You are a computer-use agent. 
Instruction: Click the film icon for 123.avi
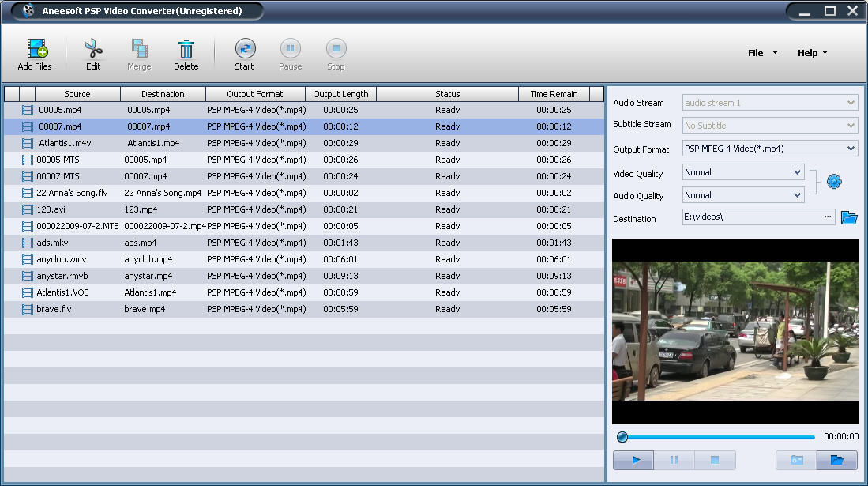click(x=27, y=210)
